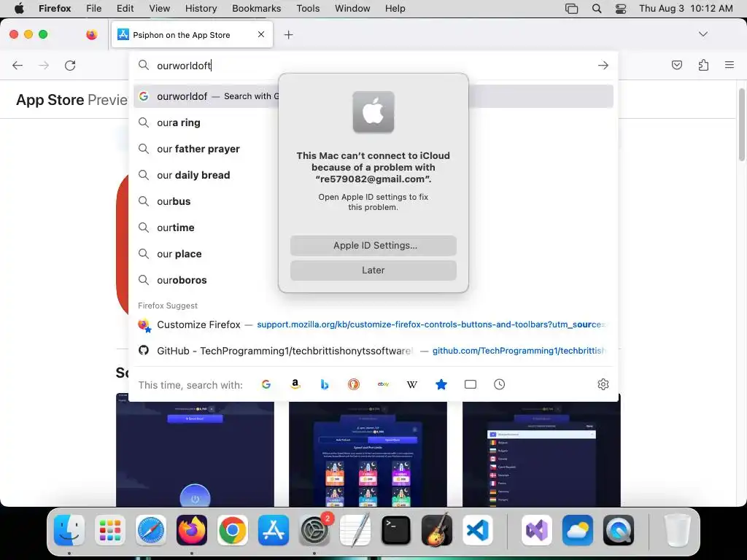Screen dimensions: 747x560
Task: Search bookmarks with the star icon
Action: (441, 384)
